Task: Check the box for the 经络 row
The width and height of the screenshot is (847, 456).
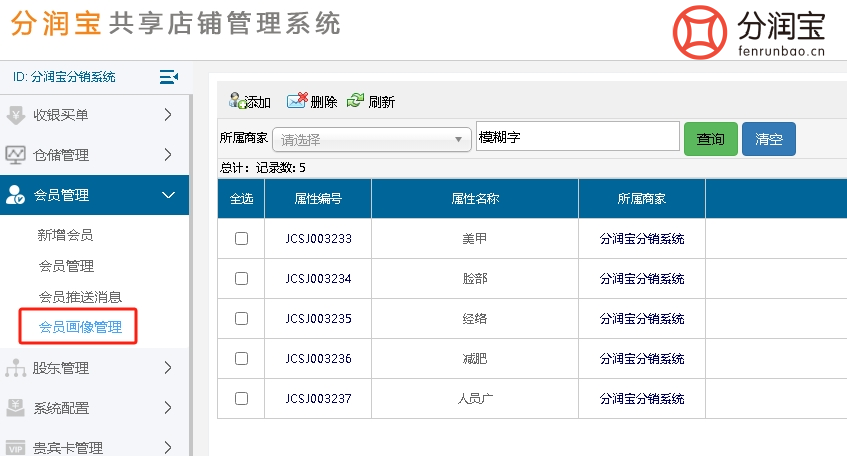Action: point(241,319)
